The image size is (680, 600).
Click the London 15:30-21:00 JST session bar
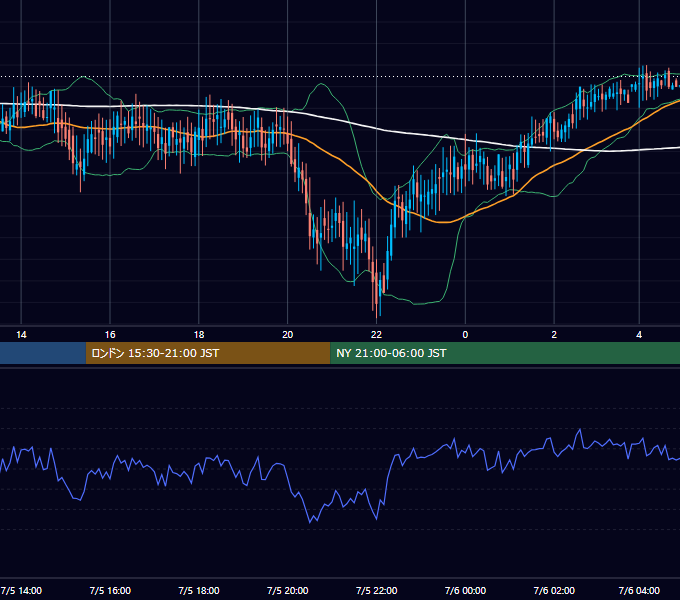pos(208,353)
